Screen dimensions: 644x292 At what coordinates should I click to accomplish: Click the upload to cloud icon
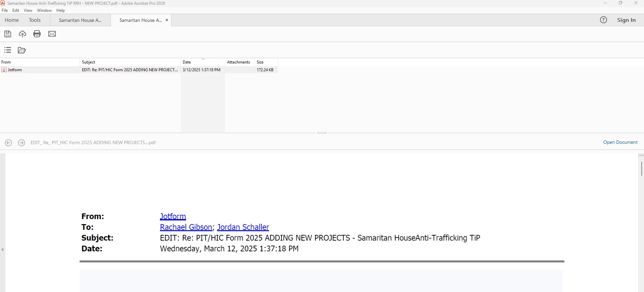pos(23,34)
